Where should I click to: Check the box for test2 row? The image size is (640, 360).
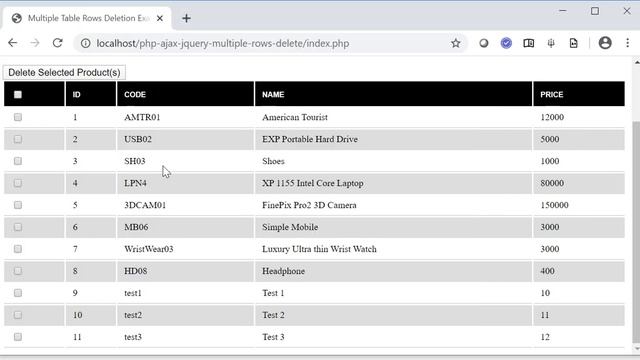18,315
